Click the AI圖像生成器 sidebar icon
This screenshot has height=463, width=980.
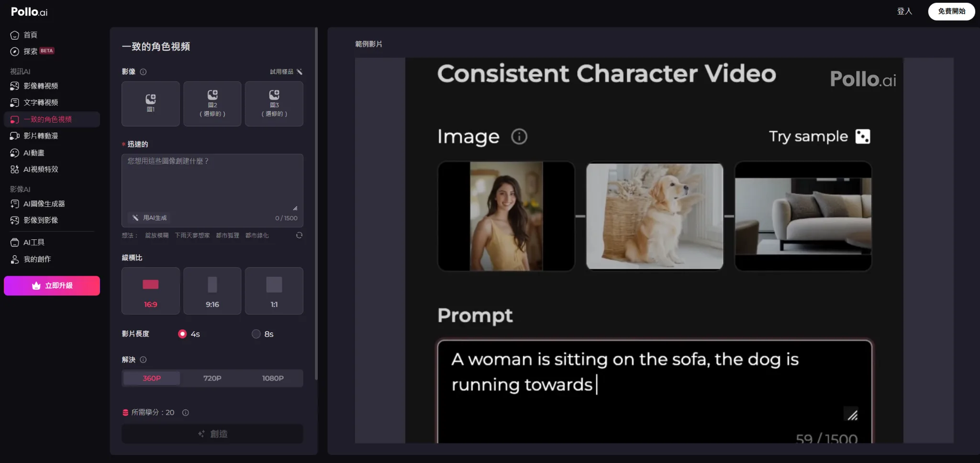pyautogui.click(x=15, y=203)
